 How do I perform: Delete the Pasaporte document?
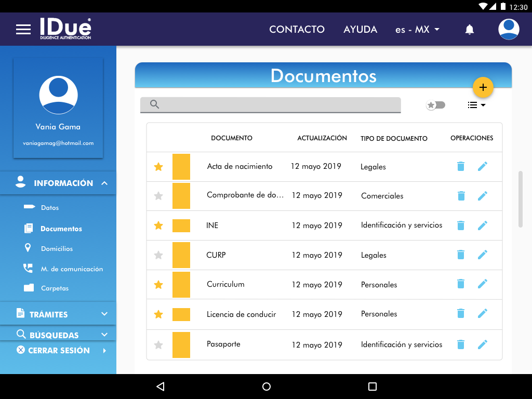pyautogui.click(x=460, y=344)
